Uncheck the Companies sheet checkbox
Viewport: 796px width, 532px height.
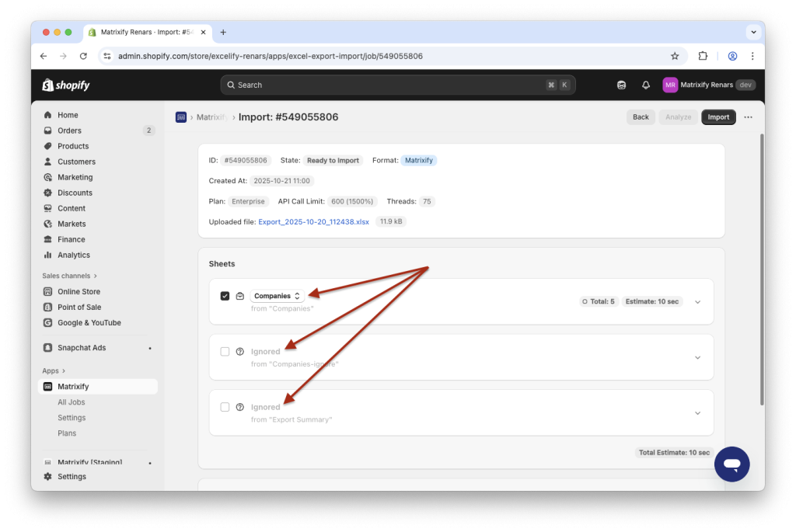point(225,296)
